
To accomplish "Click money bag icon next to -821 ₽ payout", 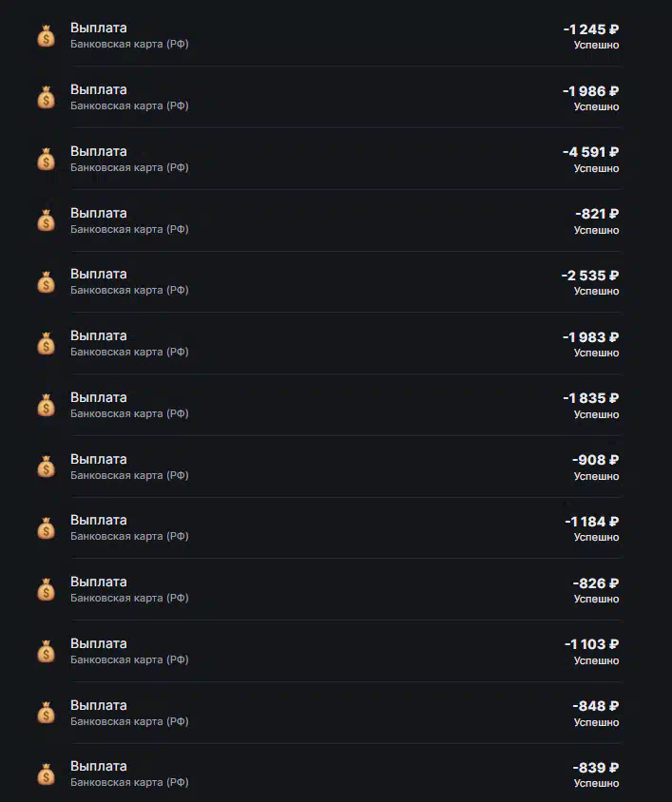I will pyautogui.click(x=46, y=220).
